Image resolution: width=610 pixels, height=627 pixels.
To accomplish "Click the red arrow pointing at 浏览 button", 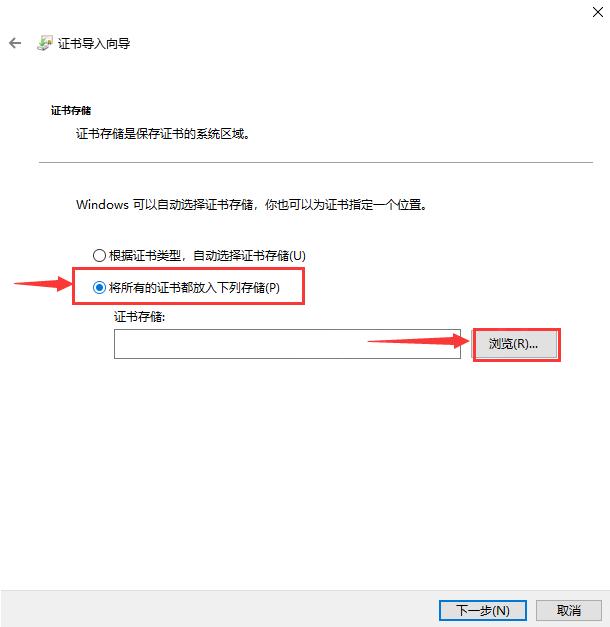I will pos(418,341).
